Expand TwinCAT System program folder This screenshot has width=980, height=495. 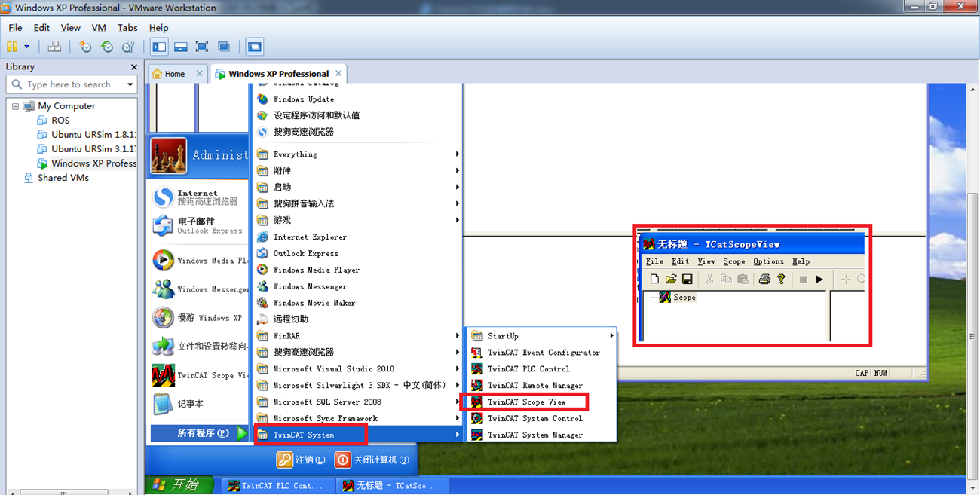(x=357, y=435)
